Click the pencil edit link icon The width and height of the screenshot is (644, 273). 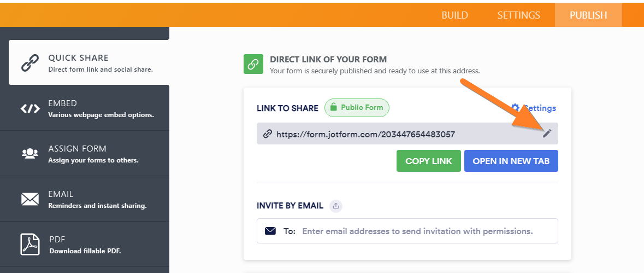tap(547, 133)
